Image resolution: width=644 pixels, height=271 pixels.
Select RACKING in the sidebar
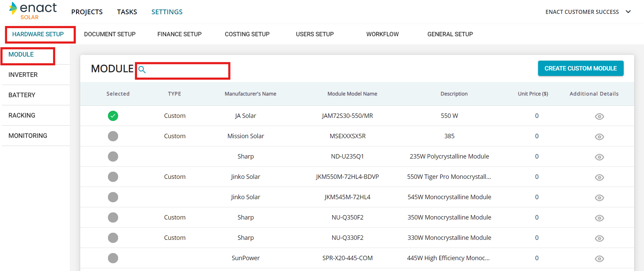point(22,116)
